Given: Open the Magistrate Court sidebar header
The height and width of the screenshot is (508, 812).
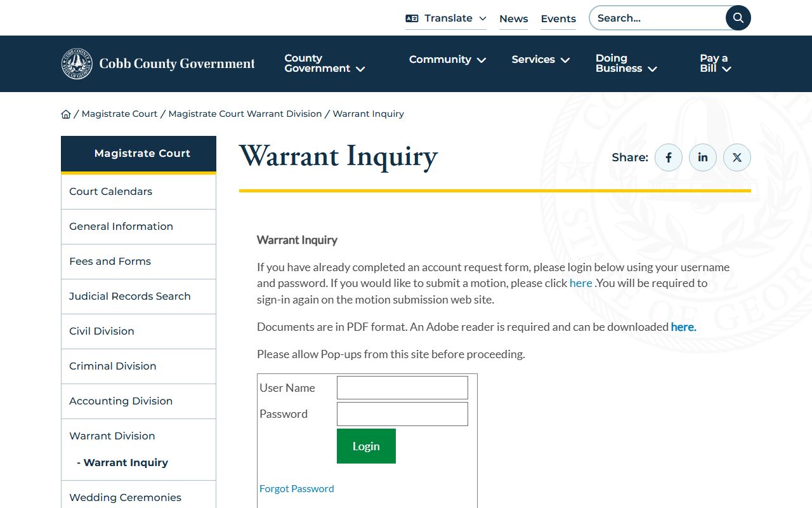Looking at the screenshot, I should [138, 154].
